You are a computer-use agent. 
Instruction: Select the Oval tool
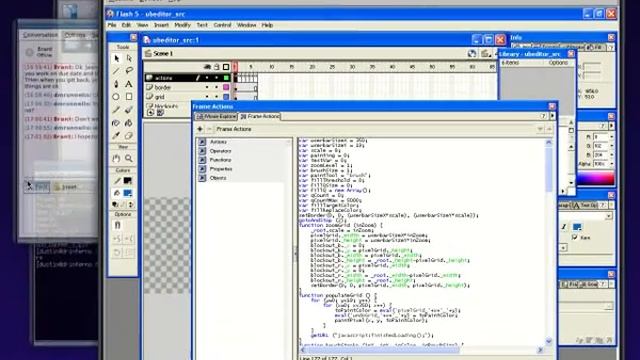tap(116, 97)
